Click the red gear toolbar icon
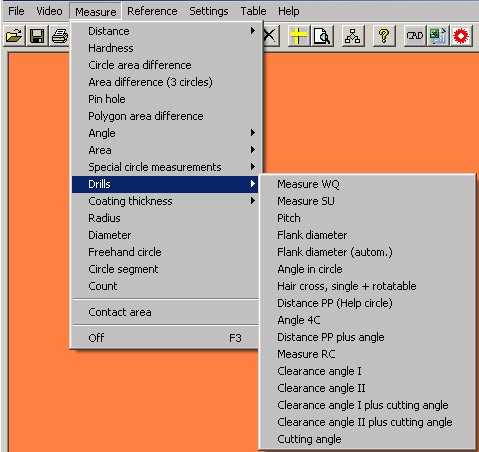 point(461,36)
